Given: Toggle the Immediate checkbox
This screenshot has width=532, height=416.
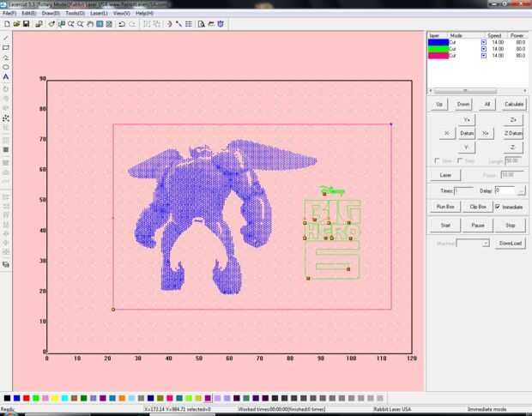Looking at the screenshot, I should pyautogui.click(x=498, y=207).
